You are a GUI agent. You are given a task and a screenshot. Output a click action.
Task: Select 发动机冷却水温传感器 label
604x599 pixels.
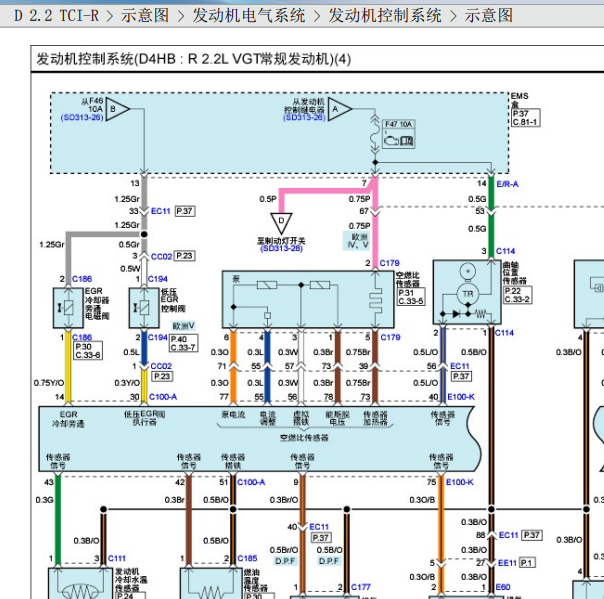pos(131,580)
